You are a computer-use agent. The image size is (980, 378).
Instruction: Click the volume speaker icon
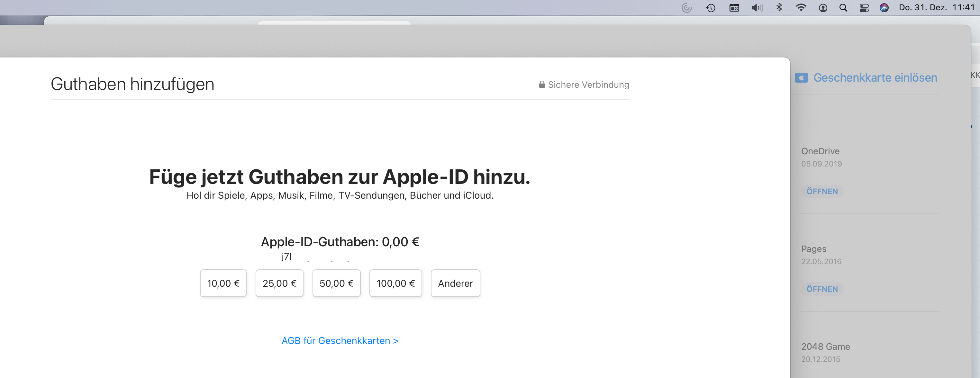[x=757, y=8]
